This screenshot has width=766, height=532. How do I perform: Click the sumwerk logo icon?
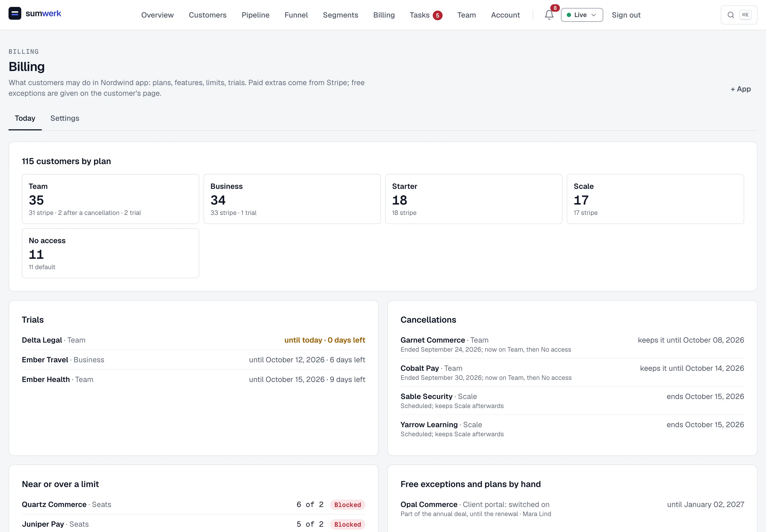(15, 14)
